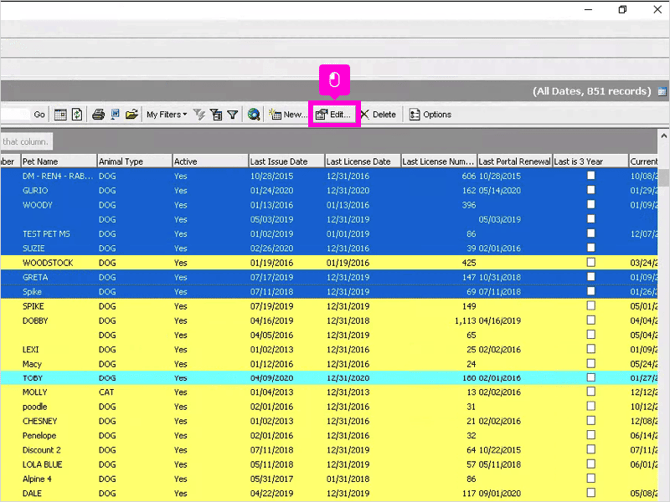670x502 pixels.
Task: Click the small icon beside record count
Action: (x=662, y=91)
